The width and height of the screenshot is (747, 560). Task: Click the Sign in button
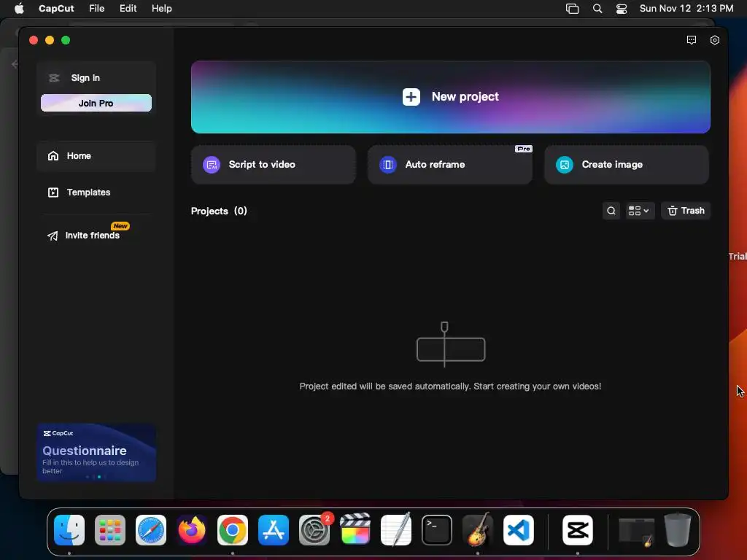coord(85,77)
